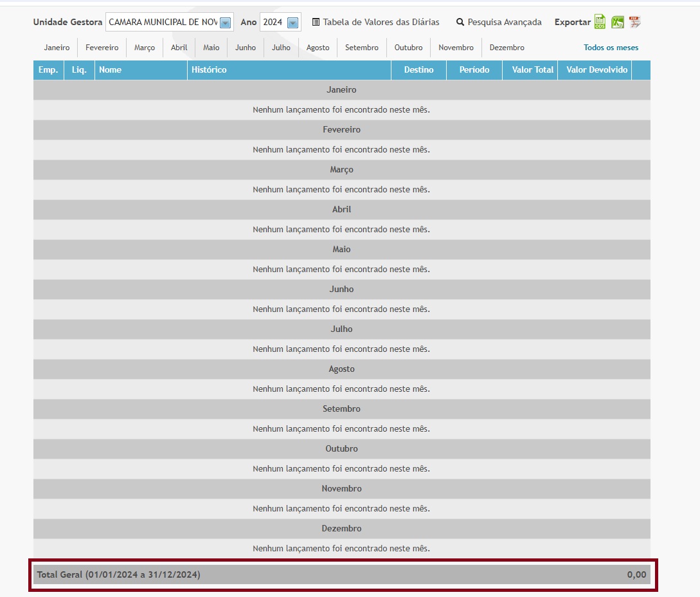Click the Tabela de Valores list icon
Image resolution: width=700 pixels, height=597 pixels.
[316, 23]
